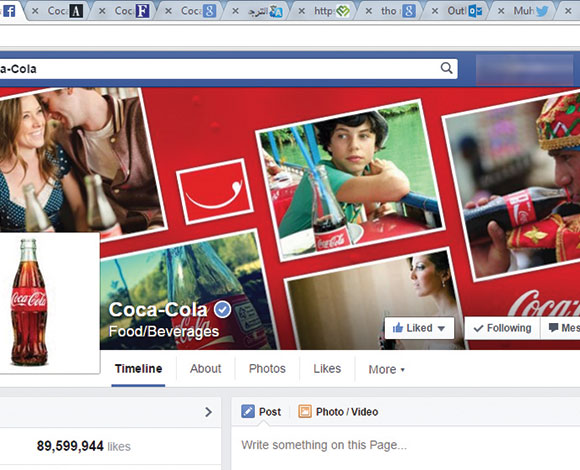Open the cover photo of boy with bottle
Screen dimensions: 580x470
(350, 180)
